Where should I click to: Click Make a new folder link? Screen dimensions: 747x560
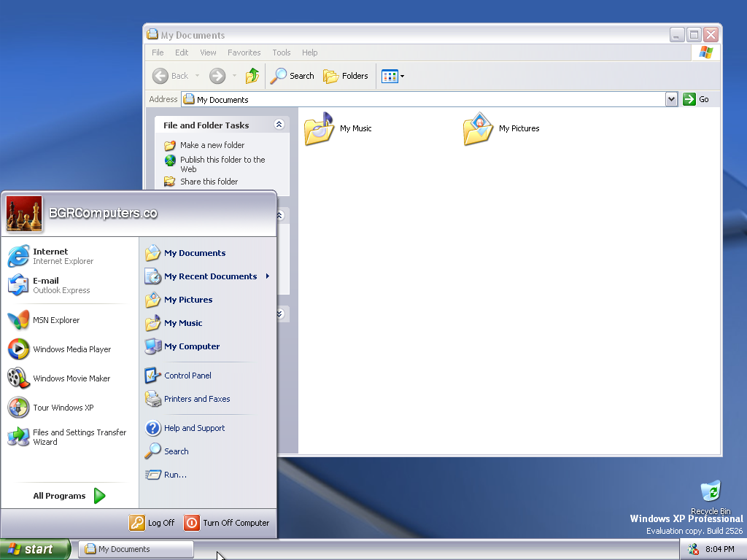pos(212,145)
